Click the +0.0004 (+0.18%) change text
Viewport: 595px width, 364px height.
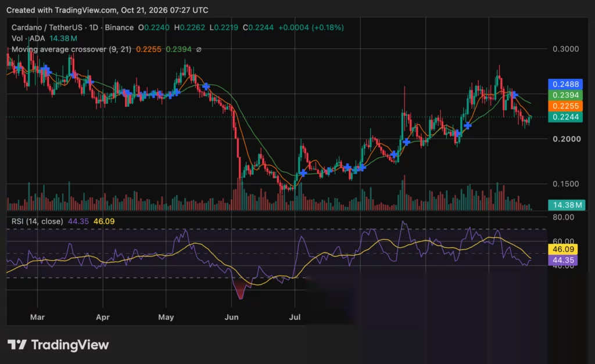click(311, 27)
